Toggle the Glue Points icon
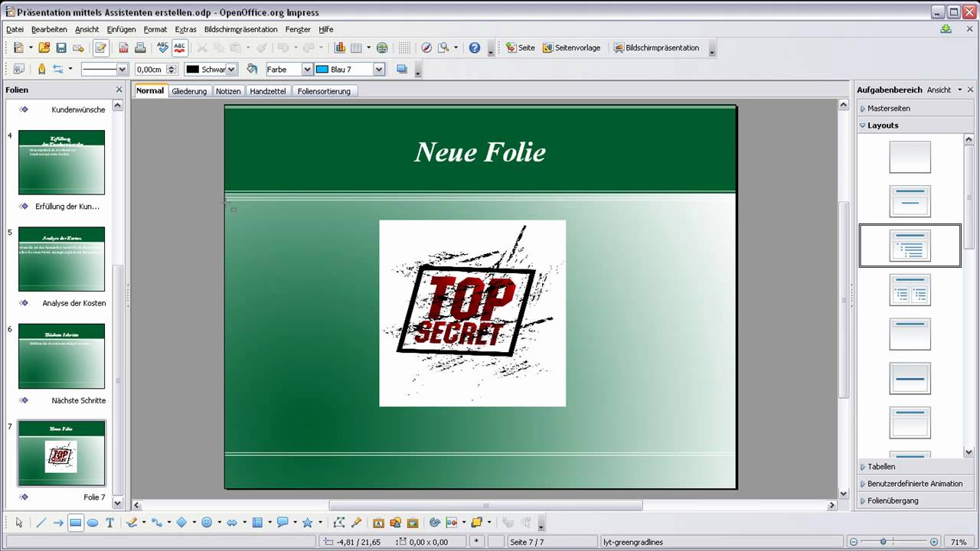 pos(356,523)
